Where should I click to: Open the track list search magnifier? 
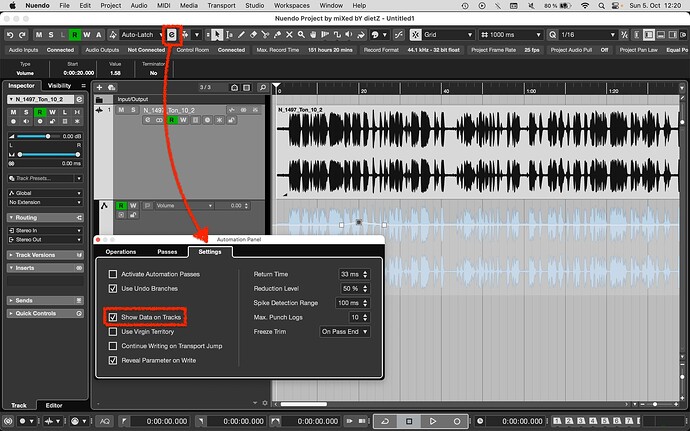point(263,88)
